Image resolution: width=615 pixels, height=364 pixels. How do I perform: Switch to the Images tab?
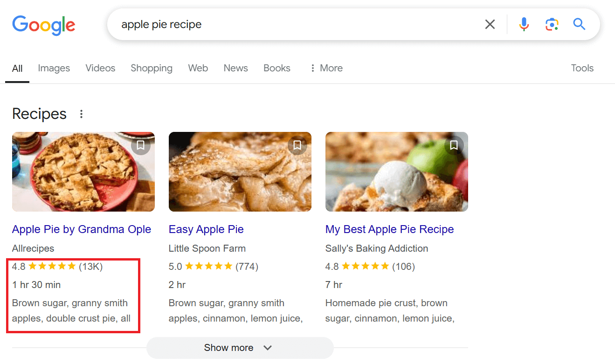(54, 68)
